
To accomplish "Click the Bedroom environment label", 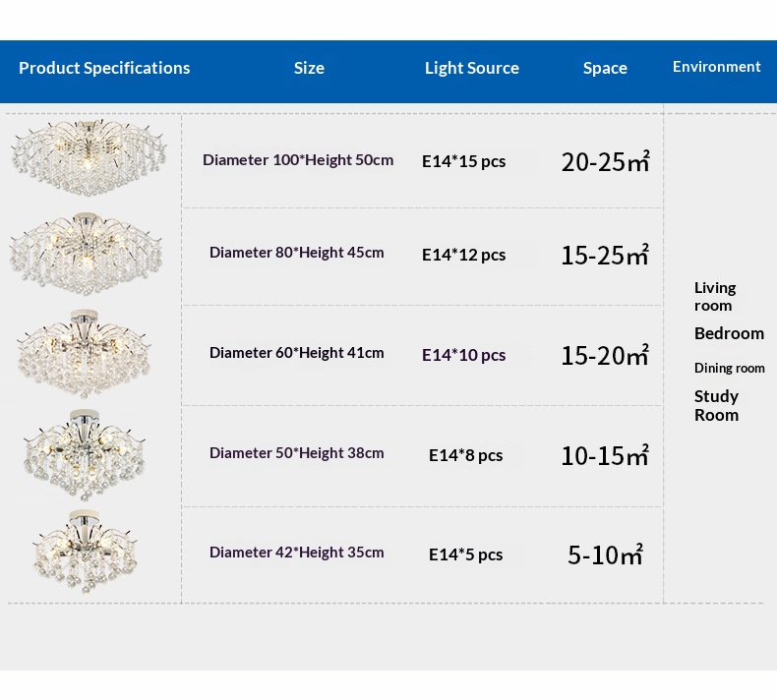I will click(729, 333).
